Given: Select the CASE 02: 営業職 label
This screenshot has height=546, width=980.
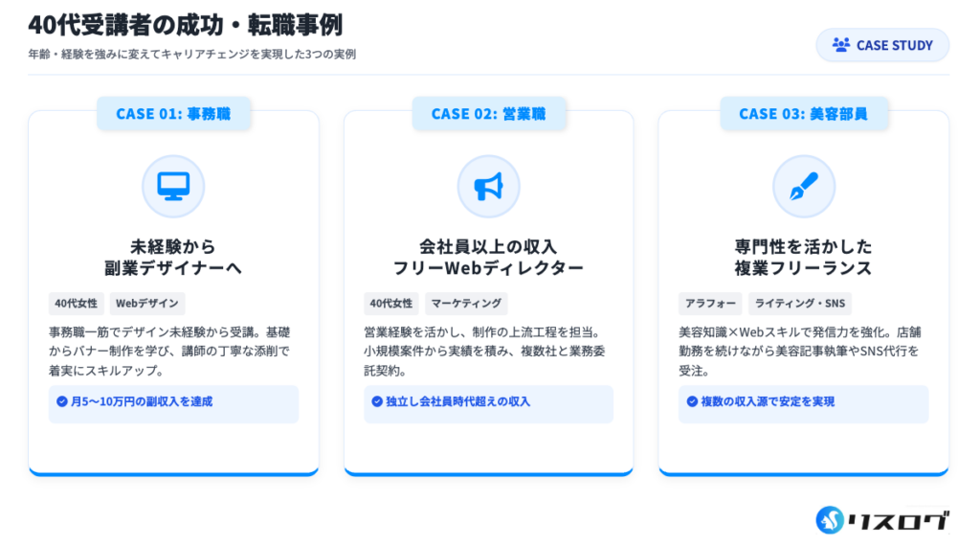Looking at the screenshot, I should coord(488,114).
